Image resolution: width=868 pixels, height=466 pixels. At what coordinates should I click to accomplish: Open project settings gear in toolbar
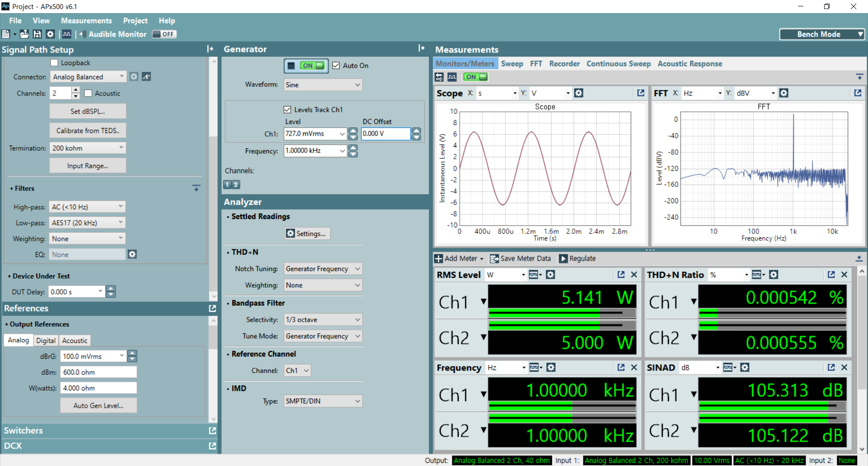[x=50, y=34]
